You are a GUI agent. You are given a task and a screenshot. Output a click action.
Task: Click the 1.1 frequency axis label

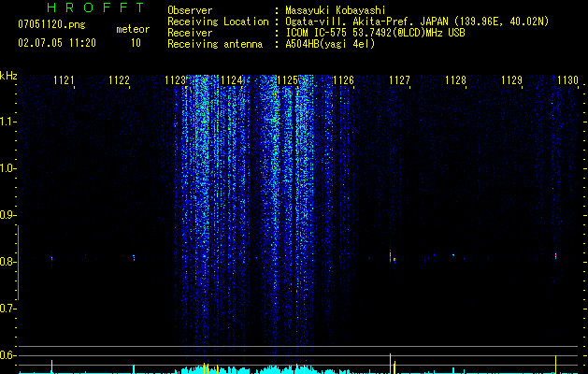[7, 122]
